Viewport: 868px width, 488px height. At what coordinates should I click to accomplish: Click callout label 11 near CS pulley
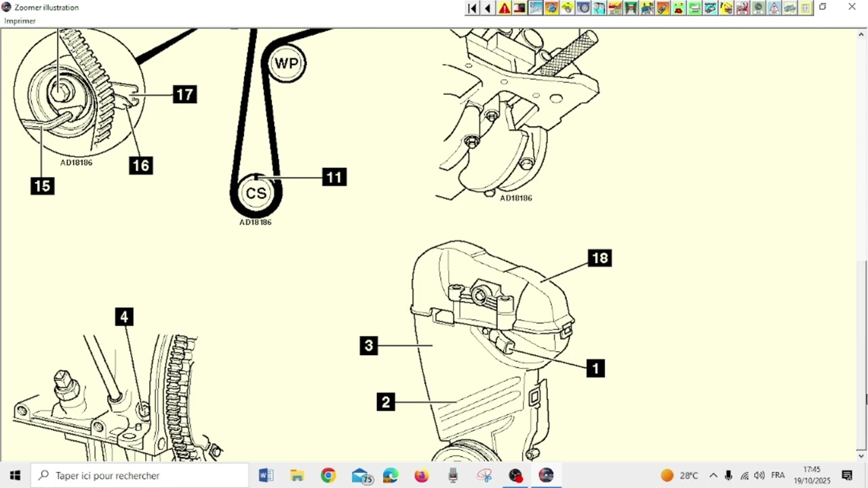coord(334,178)
